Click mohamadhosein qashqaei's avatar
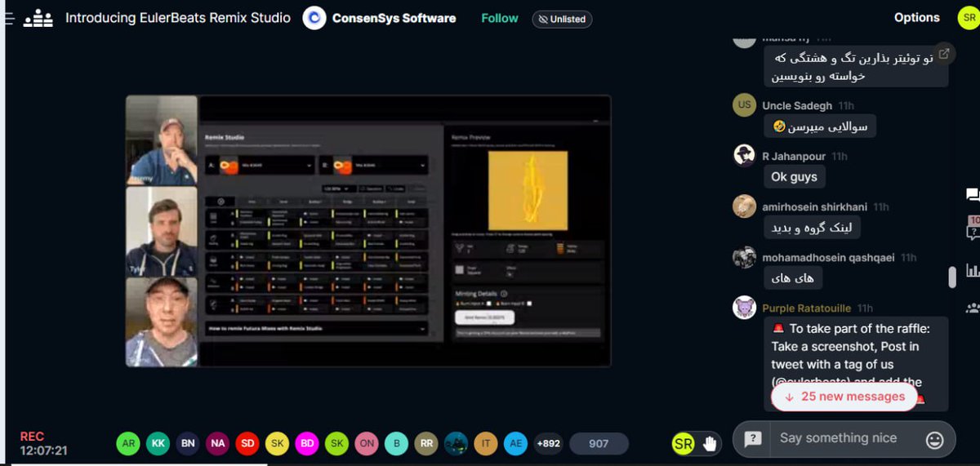The image size is (980, 466). pyautogui.click(x=744, y=257)
